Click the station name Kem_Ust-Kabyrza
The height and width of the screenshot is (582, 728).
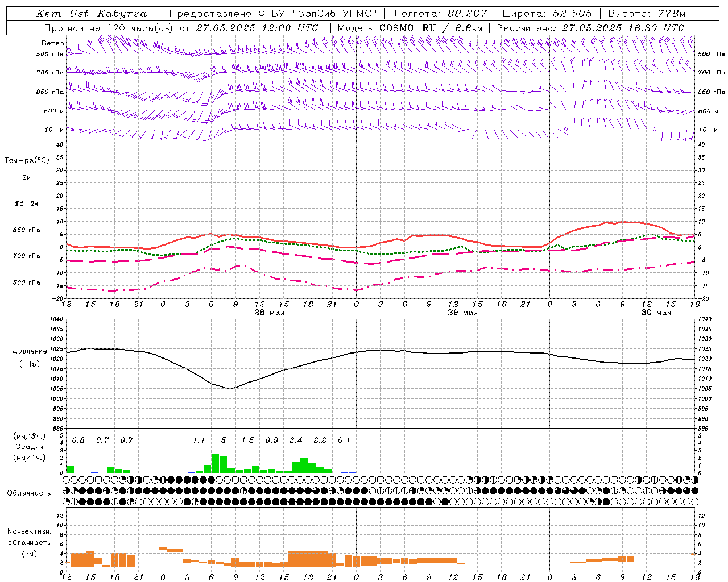pyautogui.click(x=91, y=14)
